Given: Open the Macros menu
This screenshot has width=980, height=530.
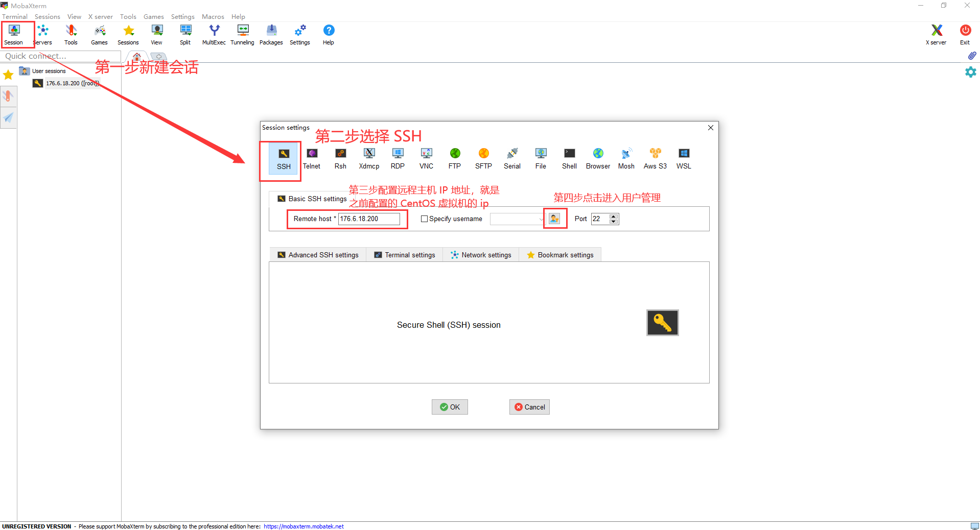Looking at the screenshot, I should 213,16.
